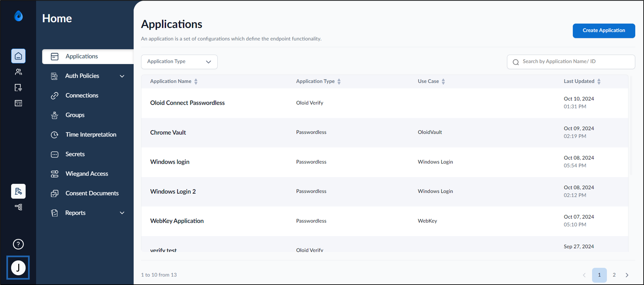Open Oloid Connect Passwordless application
The image size is (644, 285).
point(187,103)
